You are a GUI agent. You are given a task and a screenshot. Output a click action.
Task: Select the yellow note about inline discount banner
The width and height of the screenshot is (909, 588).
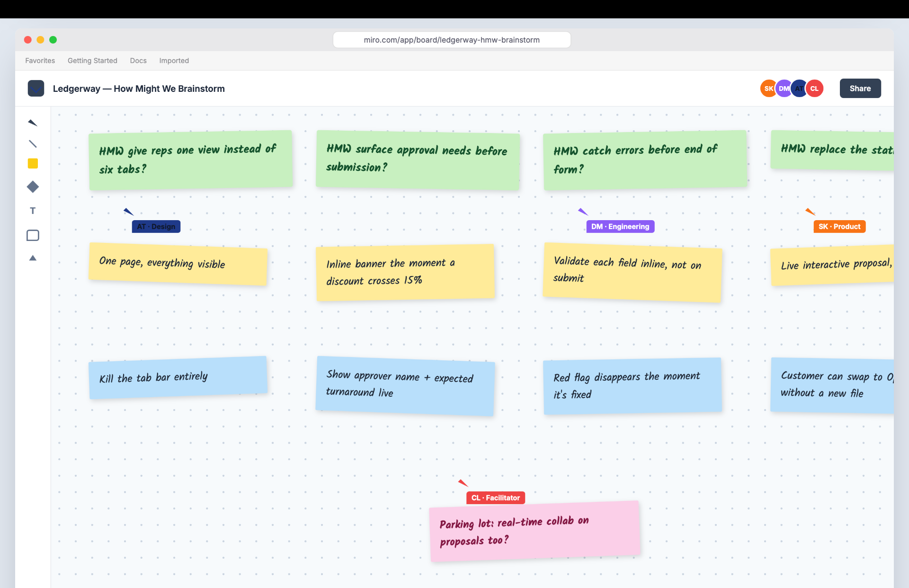(406, 272)
